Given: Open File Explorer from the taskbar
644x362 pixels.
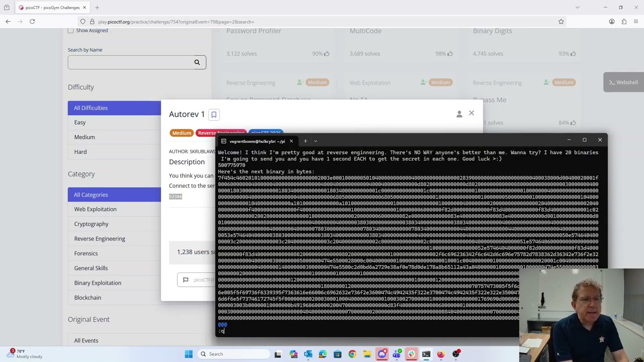Looking at the screenshot, I should point(367,354).
